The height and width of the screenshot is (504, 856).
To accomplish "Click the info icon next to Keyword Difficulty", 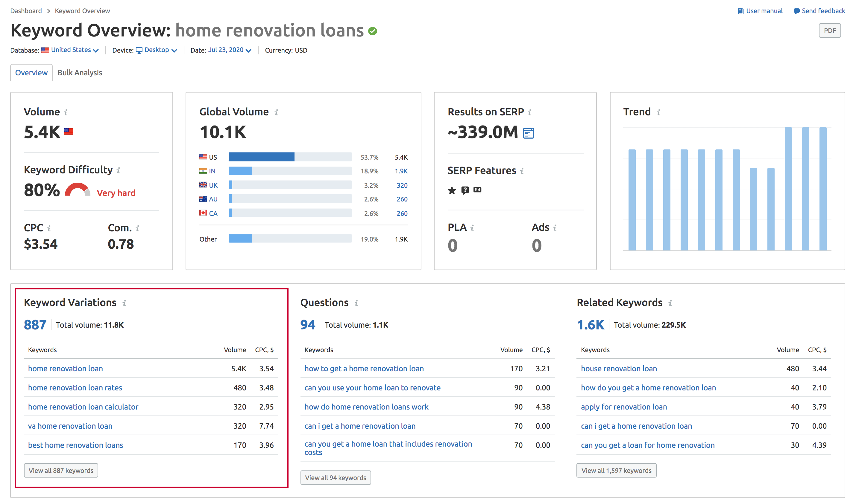I will pos(118,170).
